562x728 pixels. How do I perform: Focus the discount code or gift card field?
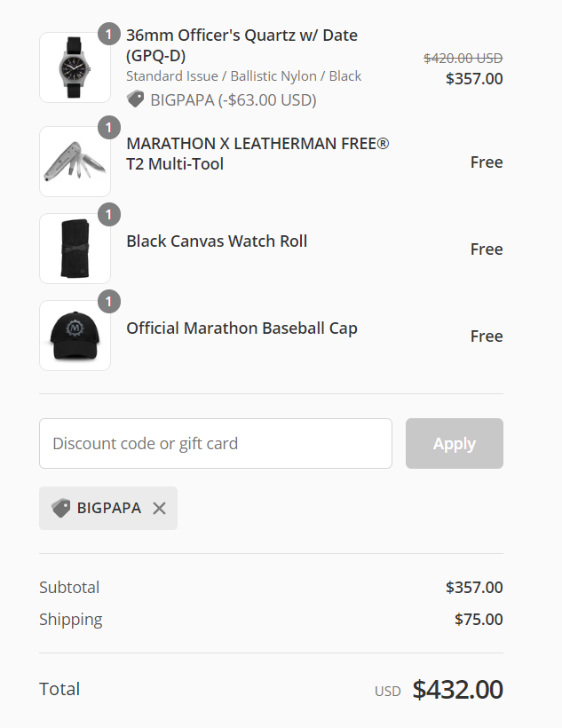215,444
